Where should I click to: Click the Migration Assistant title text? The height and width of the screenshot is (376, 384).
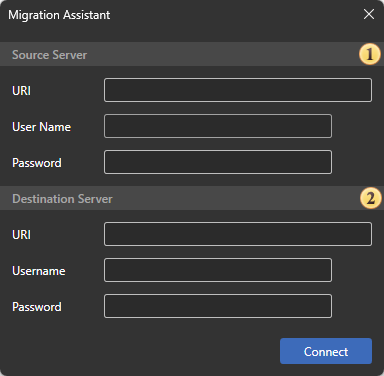tap(59, 15)
